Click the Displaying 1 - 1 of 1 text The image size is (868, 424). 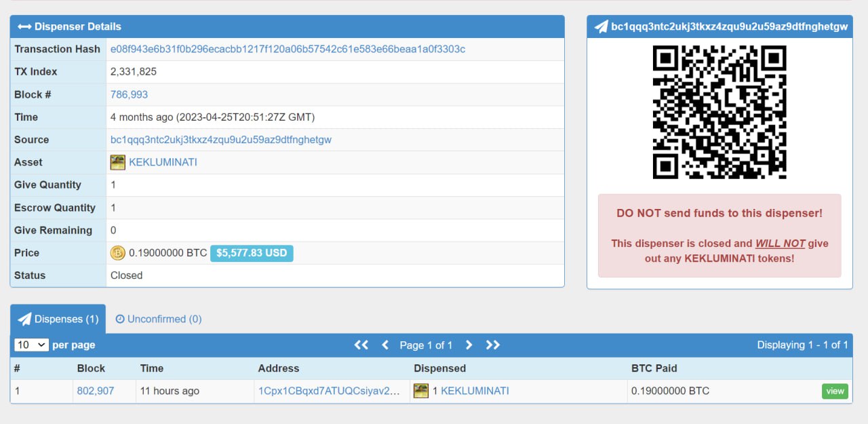(803, 345)
